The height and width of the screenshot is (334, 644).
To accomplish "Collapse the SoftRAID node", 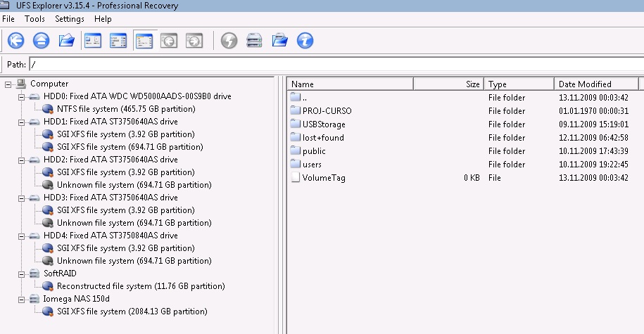I will (21, 274).
